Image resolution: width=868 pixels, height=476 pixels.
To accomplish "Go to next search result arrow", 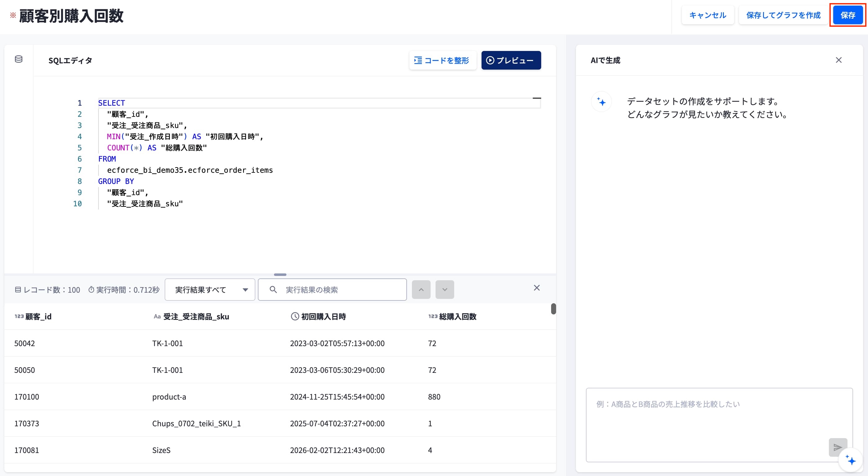I will pos(445,290).
